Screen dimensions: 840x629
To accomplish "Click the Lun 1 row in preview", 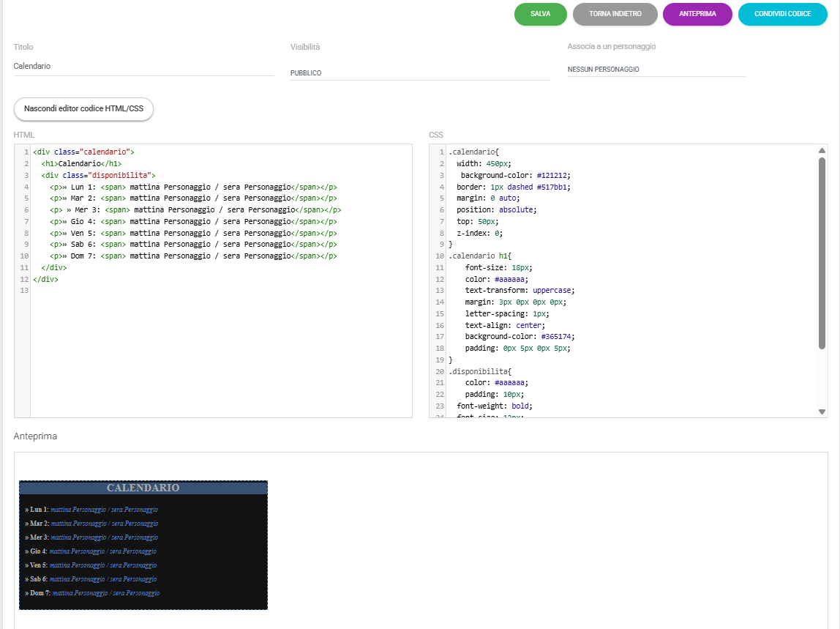I will pyautogui.click(x=91, y=510).
